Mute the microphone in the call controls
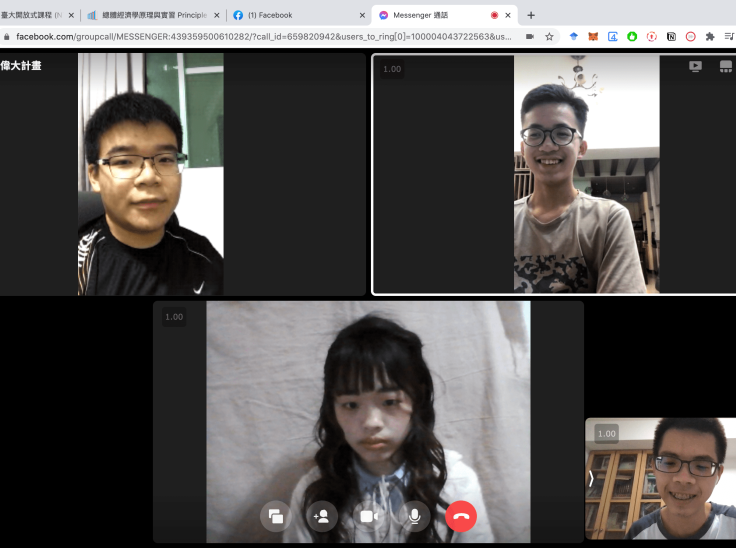736x548 pixels. (x=414, y=517)
